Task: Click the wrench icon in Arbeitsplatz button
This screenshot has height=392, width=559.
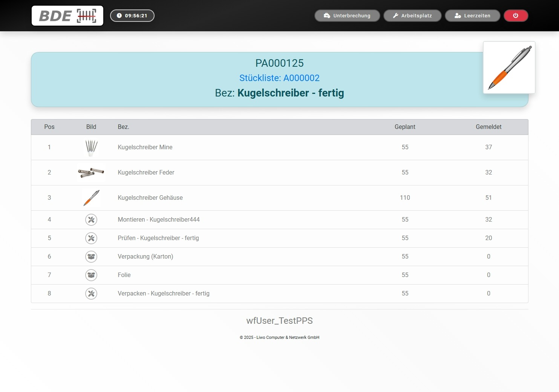Action: (x=395, y=16)
